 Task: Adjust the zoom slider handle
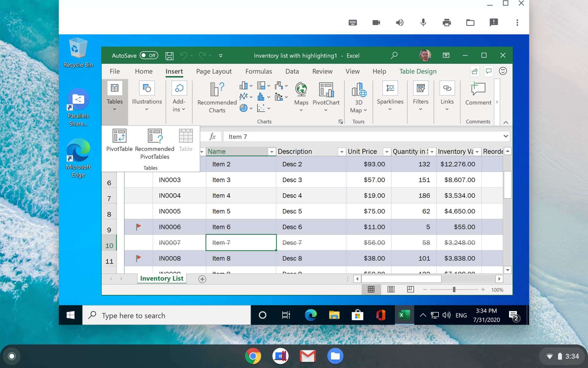454,289
